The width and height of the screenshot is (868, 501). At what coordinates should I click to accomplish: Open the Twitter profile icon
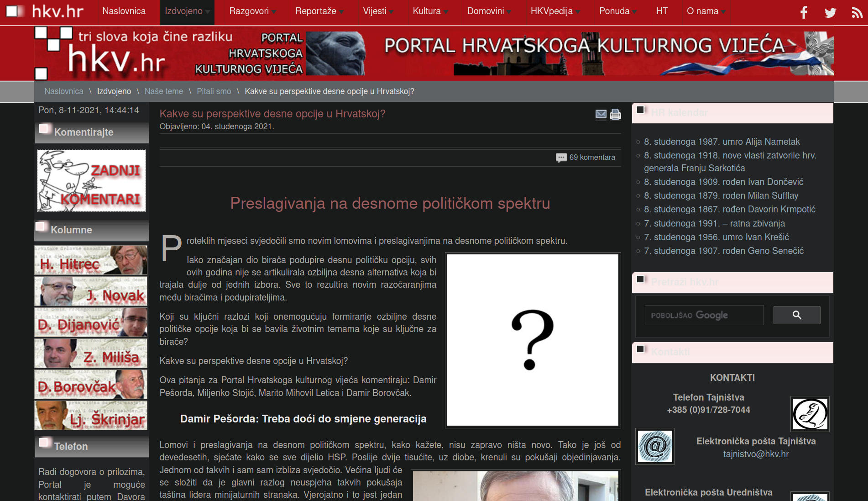(830, 12)
